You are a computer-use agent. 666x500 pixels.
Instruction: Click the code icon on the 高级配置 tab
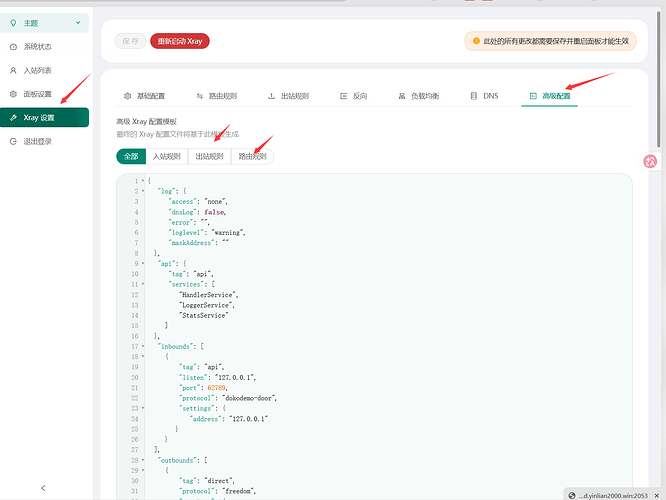click(x=533, y=96)
